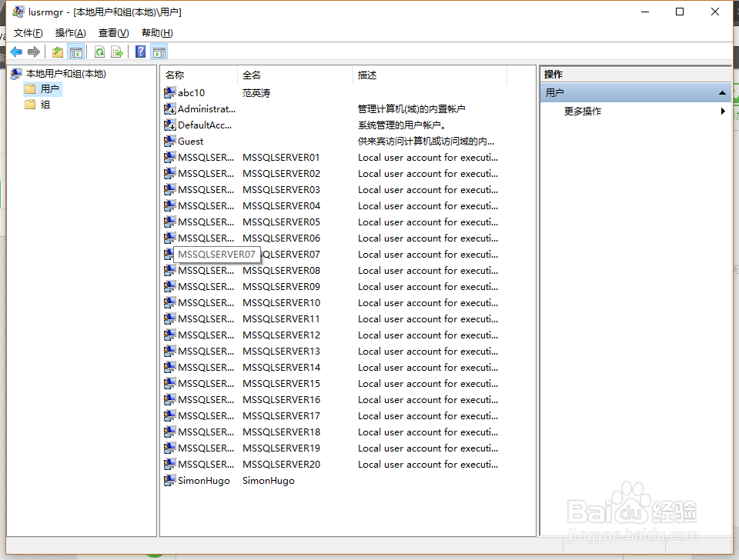This screenshot has width=739, height=560.
Task: Open the 操作 menu
Action: (x=70, y=32)
